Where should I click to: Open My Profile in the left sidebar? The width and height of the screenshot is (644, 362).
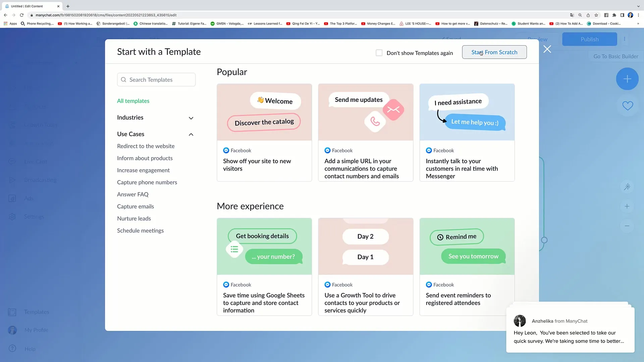tap(36, 330)
